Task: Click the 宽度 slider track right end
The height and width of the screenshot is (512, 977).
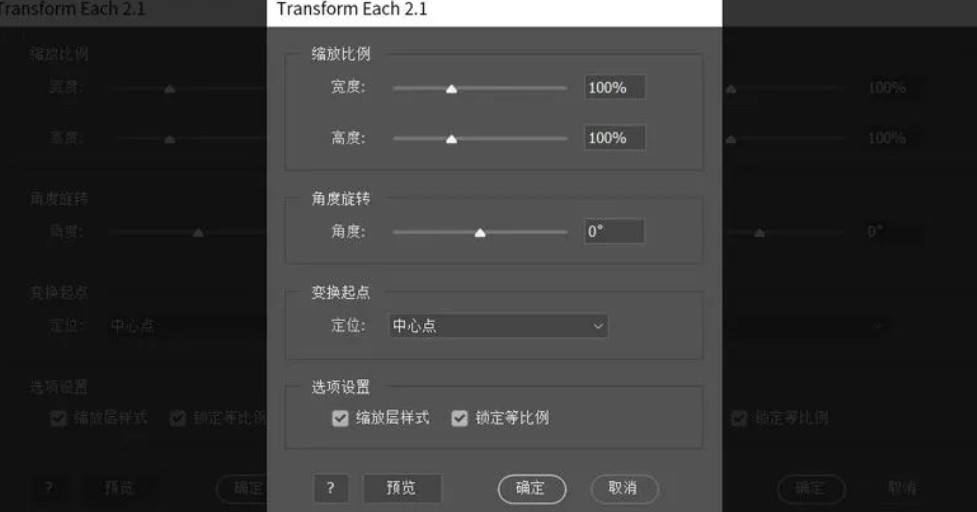Action: [564, 88]
